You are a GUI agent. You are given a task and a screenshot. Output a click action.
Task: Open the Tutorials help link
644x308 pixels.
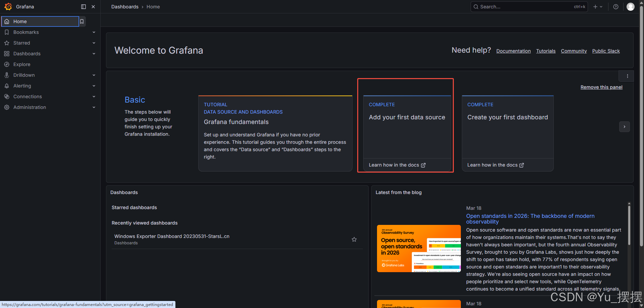click(x=546, y=51)
